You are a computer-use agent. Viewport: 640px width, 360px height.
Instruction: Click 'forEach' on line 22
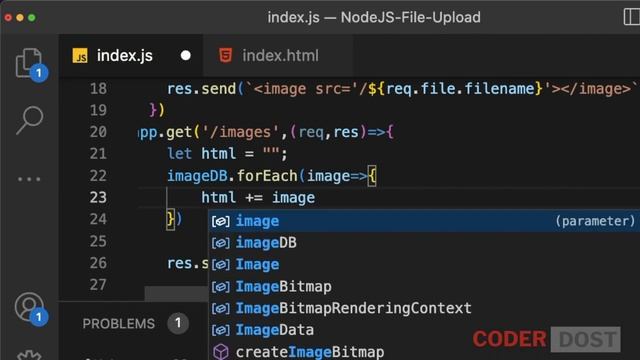coord(267,176)
